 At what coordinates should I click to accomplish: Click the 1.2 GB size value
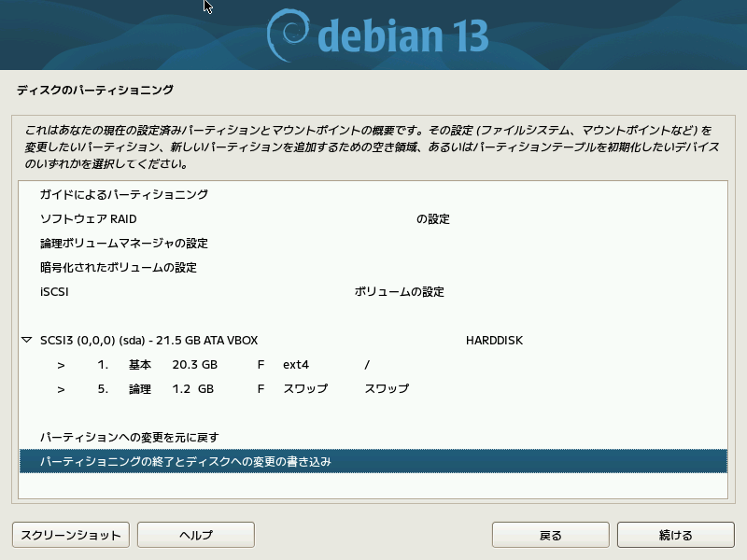[193, 389]
